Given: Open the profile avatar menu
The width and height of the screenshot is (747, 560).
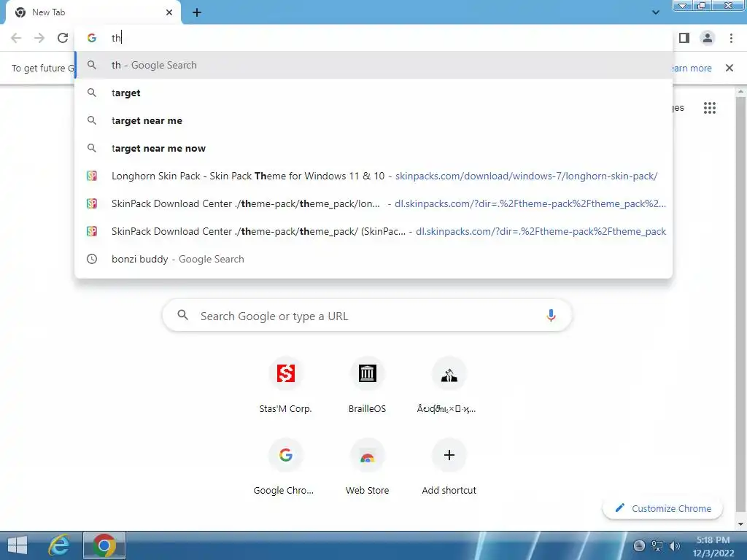Looking at the screenshot, I should 708,38.
